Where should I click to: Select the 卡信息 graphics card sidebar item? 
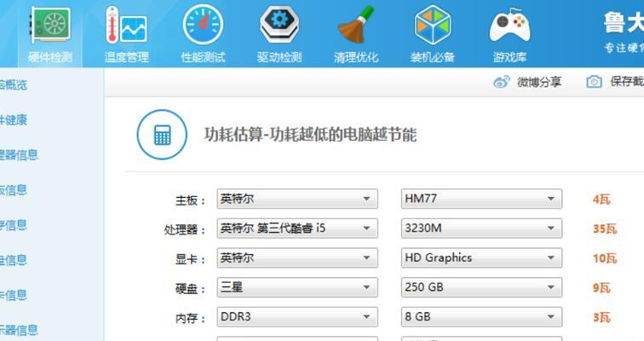point(14,295)
